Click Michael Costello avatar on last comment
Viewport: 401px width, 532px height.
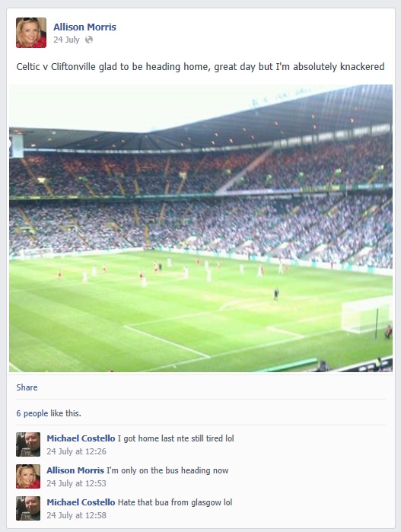coord(28,508)
